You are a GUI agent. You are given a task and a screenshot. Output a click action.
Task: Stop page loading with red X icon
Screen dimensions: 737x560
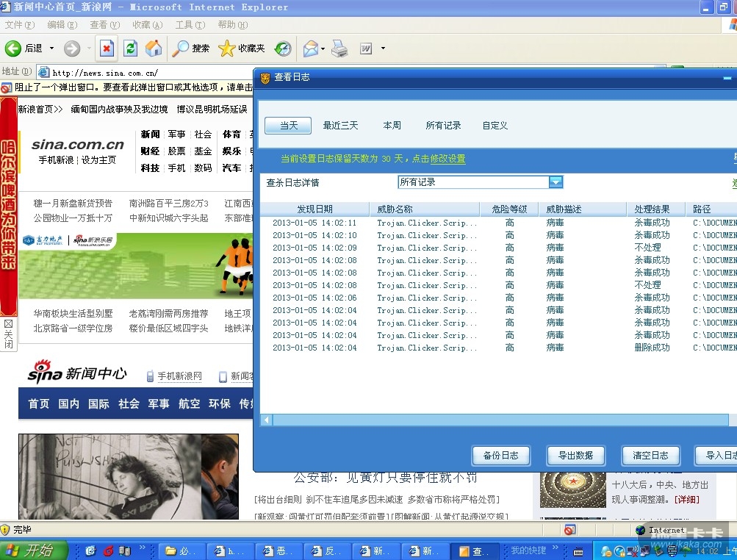pos(107,48)
